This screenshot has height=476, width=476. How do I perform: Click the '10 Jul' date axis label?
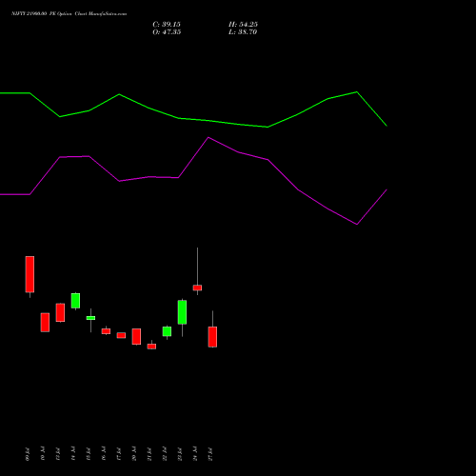coord(43,454)
